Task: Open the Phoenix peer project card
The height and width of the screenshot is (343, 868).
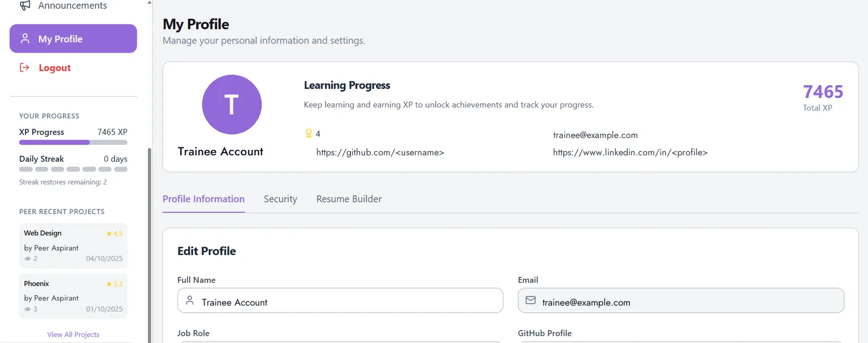Action: point(73,296)
